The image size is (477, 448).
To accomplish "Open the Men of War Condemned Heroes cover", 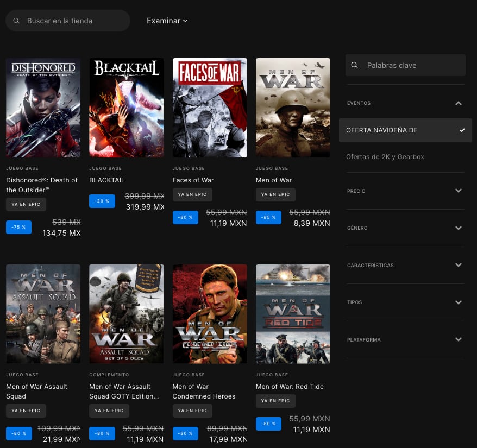I will (210, 314).
